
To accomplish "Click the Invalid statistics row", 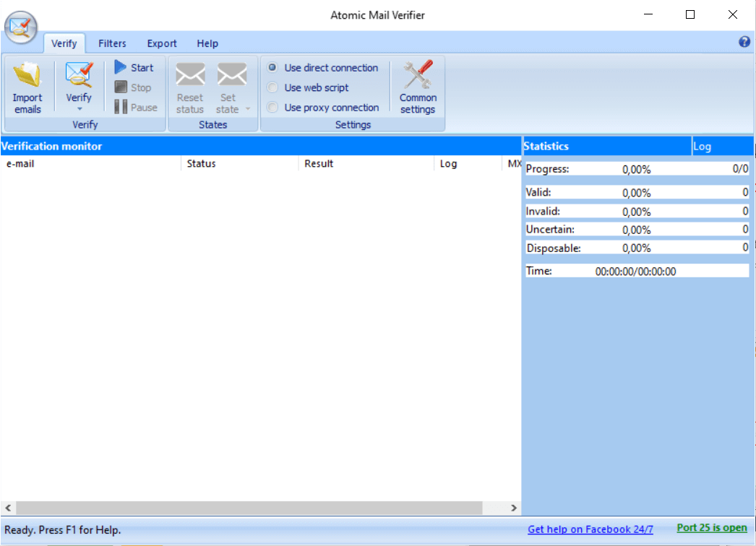I will click(637, 211).
